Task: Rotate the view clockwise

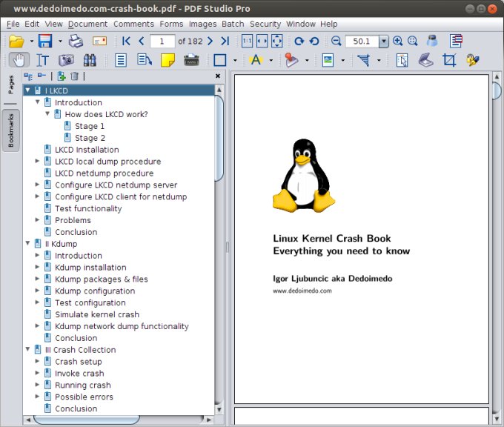Action: click(299, 42)
